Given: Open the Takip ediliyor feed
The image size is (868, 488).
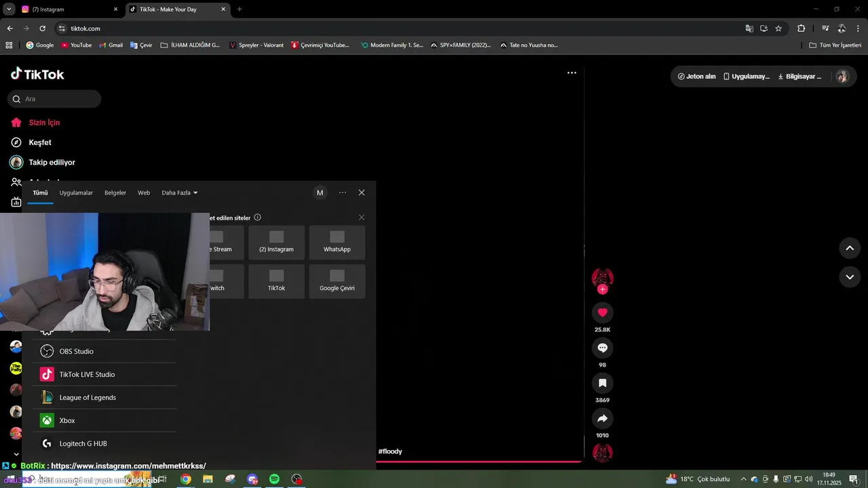Looking at the screenshot, I should (52, 163).
